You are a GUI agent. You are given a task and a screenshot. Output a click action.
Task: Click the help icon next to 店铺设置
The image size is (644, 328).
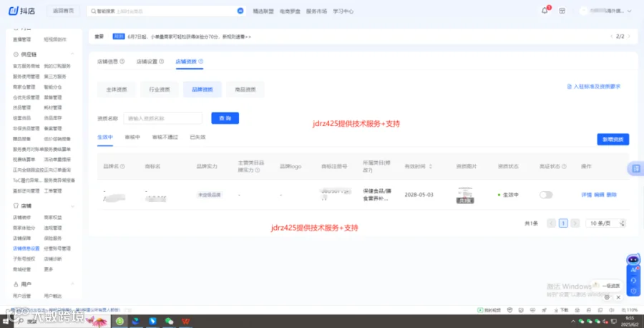(x=162, y=62)
